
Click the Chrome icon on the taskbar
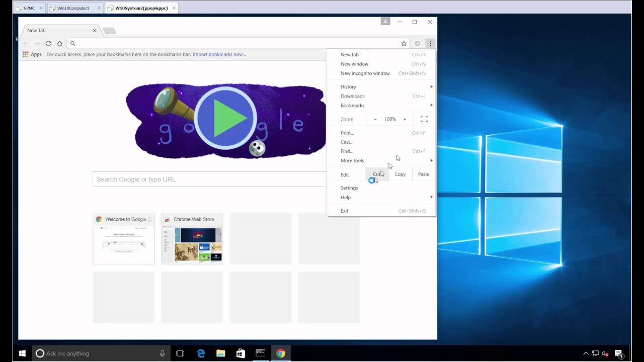(281, 353)
